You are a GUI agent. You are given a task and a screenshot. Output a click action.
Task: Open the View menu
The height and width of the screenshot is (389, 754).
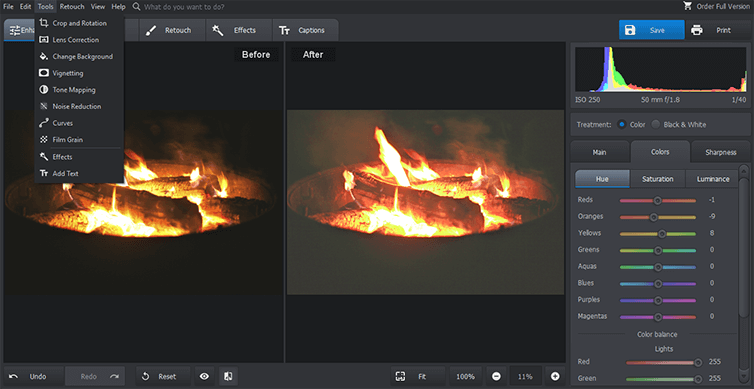[98, 7]
